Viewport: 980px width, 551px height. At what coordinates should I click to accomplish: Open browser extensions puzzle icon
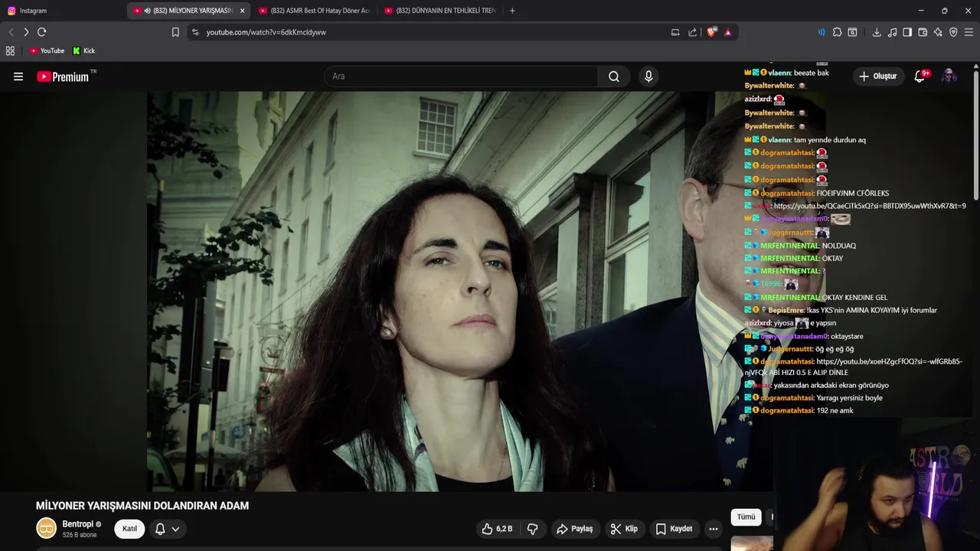click(x=837, y=32)
